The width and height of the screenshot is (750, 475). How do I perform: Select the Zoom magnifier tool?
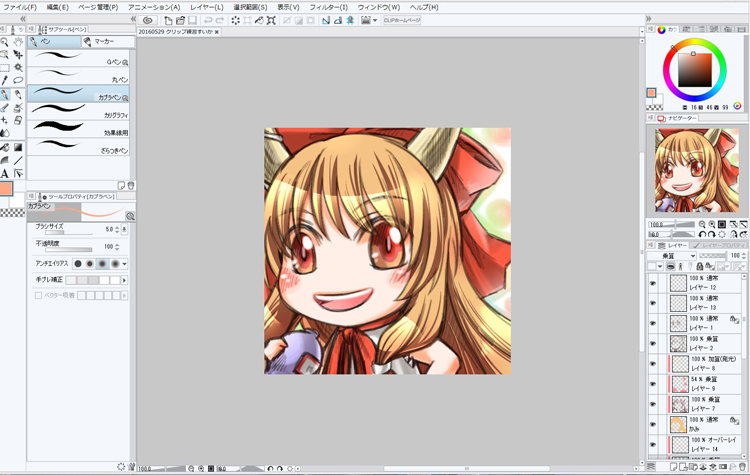coord(4,42)
